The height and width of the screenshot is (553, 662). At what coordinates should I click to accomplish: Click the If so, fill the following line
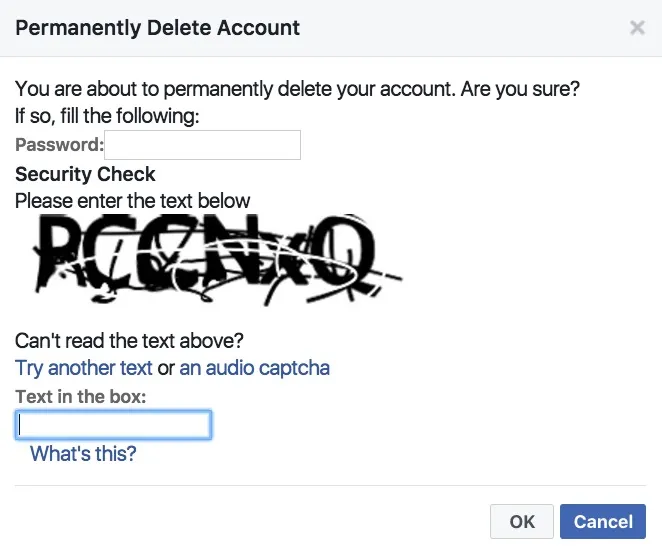click(x=108, y=116)
